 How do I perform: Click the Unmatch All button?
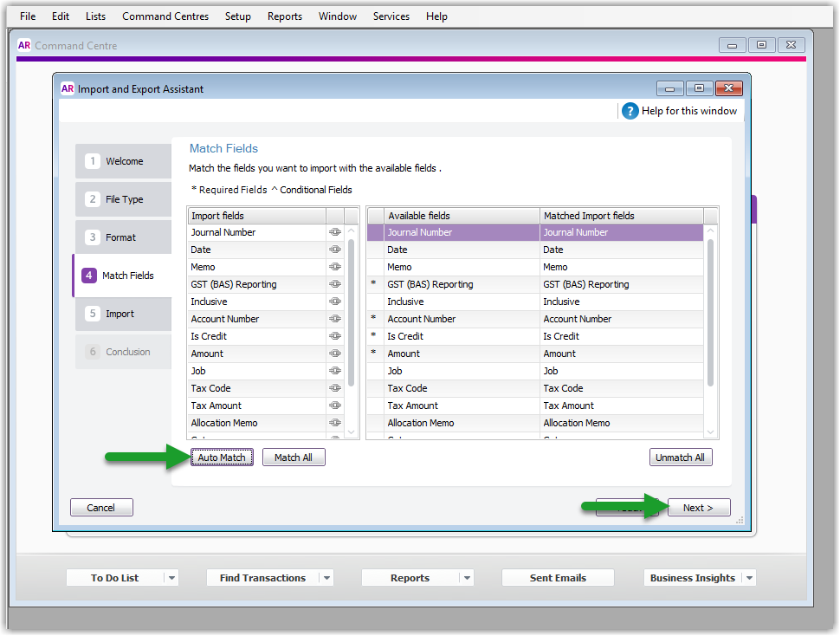pos(681,457)
